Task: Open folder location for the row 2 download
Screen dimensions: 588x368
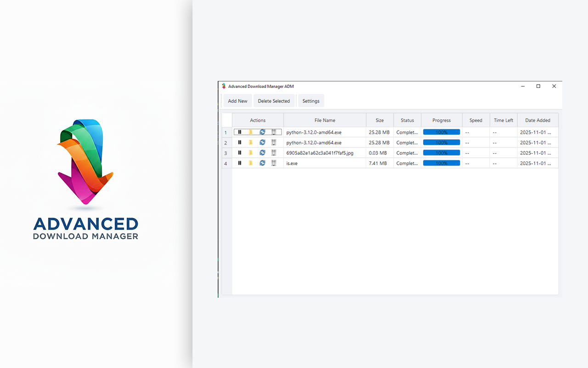Action: pos(250,142)
